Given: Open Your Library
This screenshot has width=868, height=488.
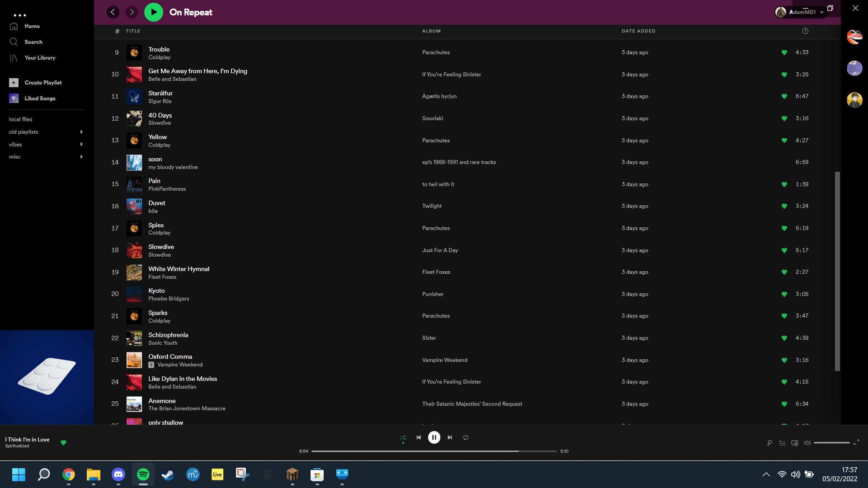Looking at the screenshot, I should click(x=40, y=57).
